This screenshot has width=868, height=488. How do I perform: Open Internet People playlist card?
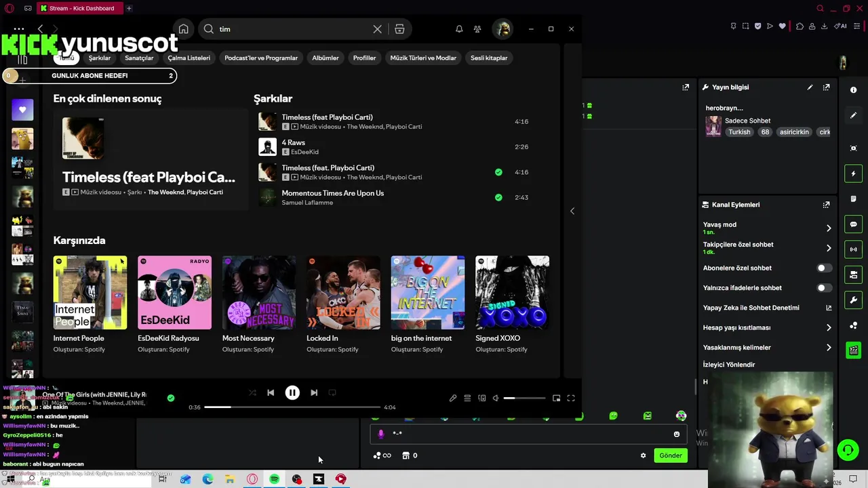[x=90, y=304]
